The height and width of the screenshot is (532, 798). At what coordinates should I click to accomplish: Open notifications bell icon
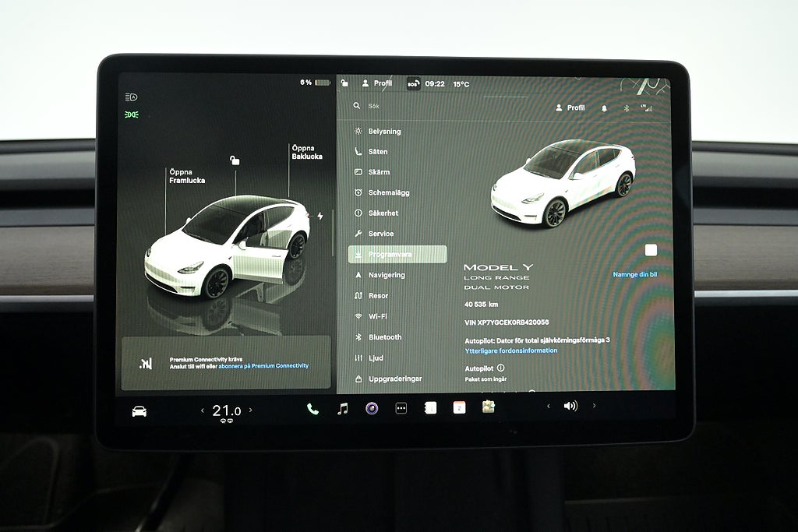[x=604, y=108]
